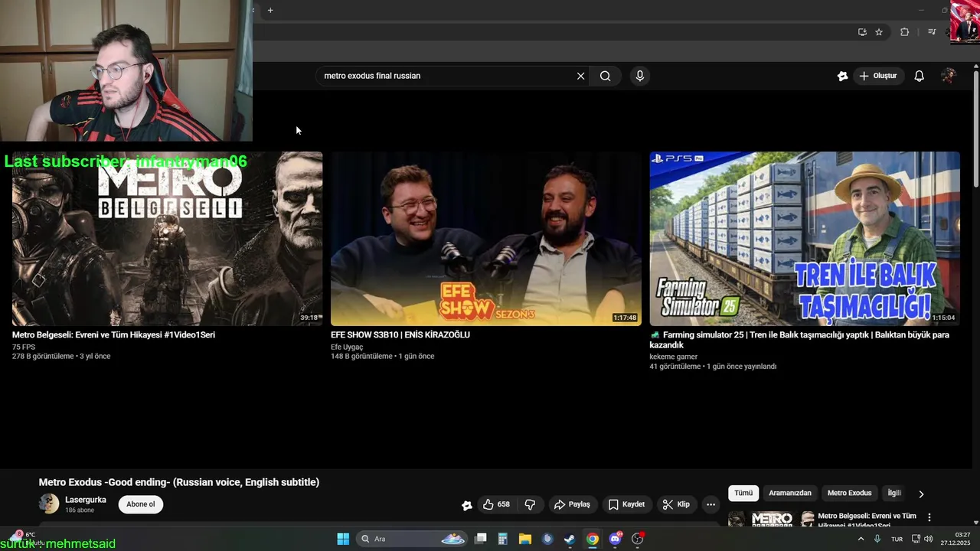Screen dimensions: 980x551
Task: Click the sparkle icon left of like button
Action: 467,504
